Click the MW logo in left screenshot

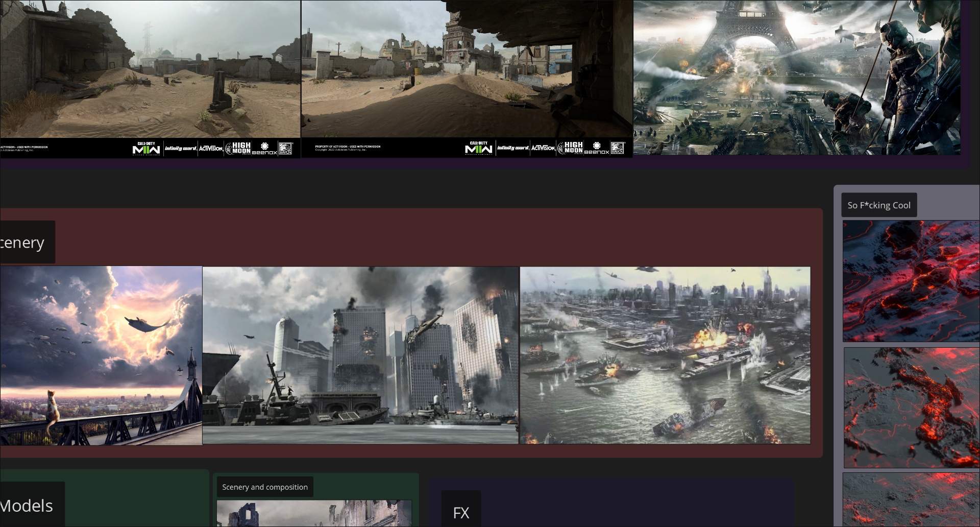(146, 149)
